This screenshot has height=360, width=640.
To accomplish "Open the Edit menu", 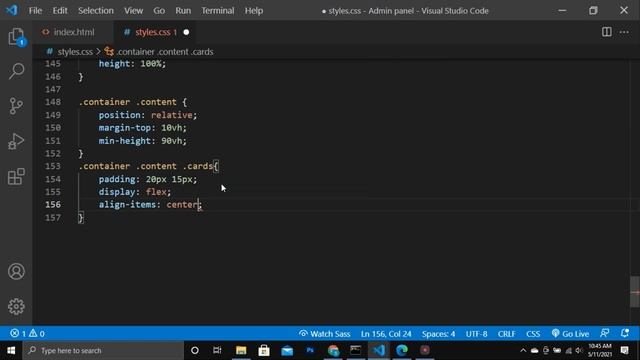I will (60, 11).
